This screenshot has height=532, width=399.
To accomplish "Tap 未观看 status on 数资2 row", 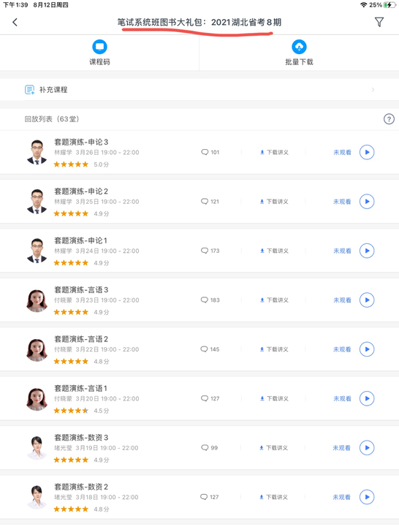I will pyautogui.click(x=342, y=497).
